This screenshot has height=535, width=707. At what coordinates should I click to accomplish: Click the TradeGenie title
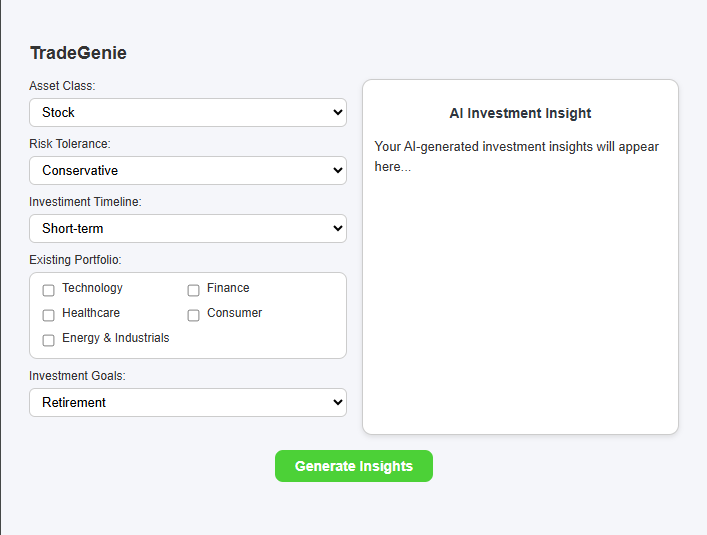(x=78, y=53)
